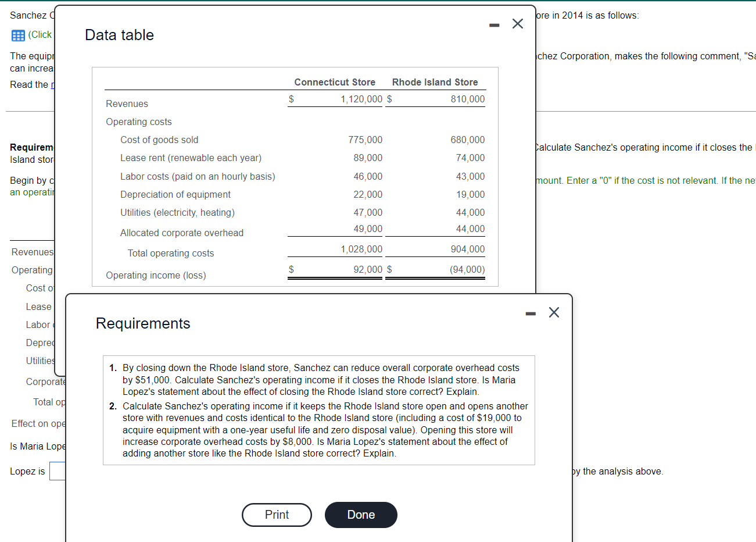Click Connecticut total operating costs 1,028,000

[x=361, y=249]
